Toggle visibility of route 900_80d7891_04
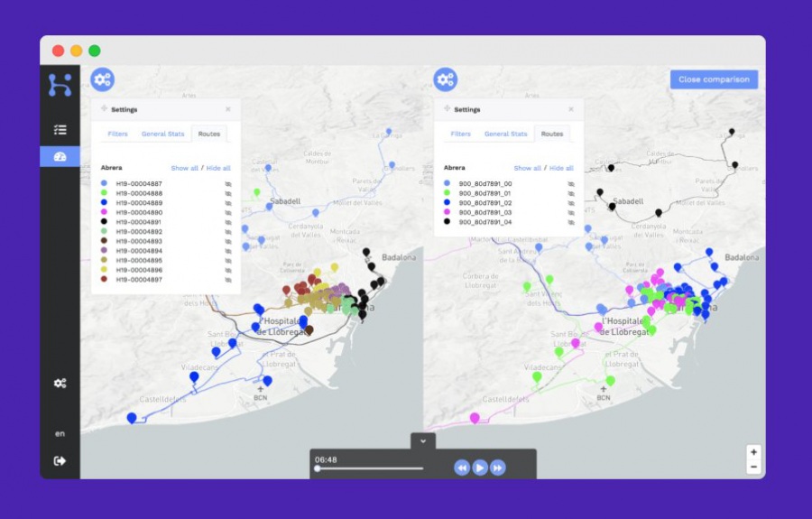The image size is (812, 519). click(571, 222)
